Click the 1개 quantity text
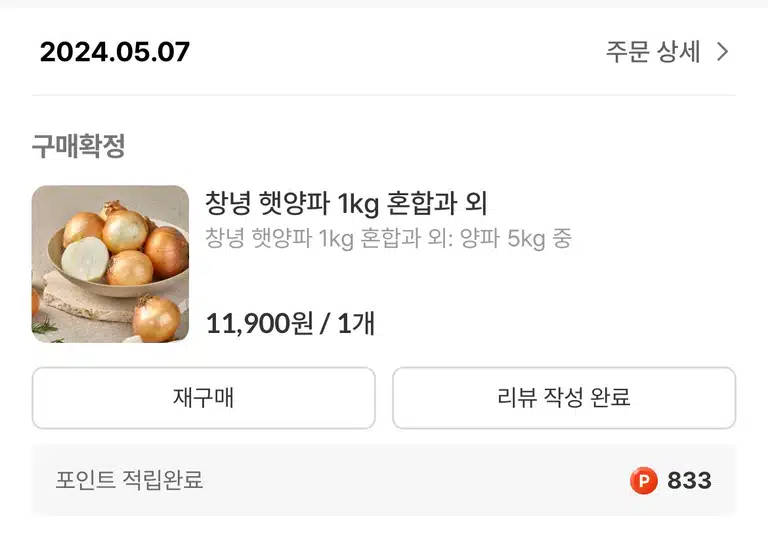 357,323
